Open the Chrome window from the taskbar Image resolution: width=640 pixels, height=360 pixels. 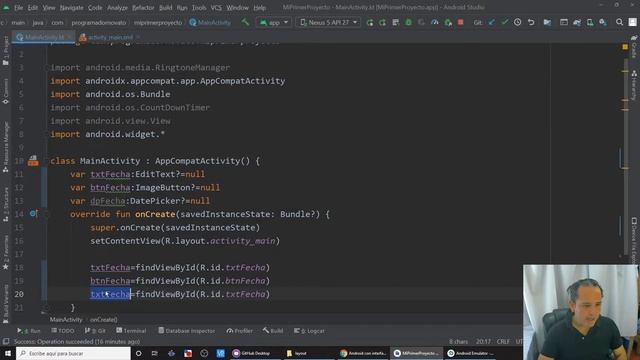363,353
